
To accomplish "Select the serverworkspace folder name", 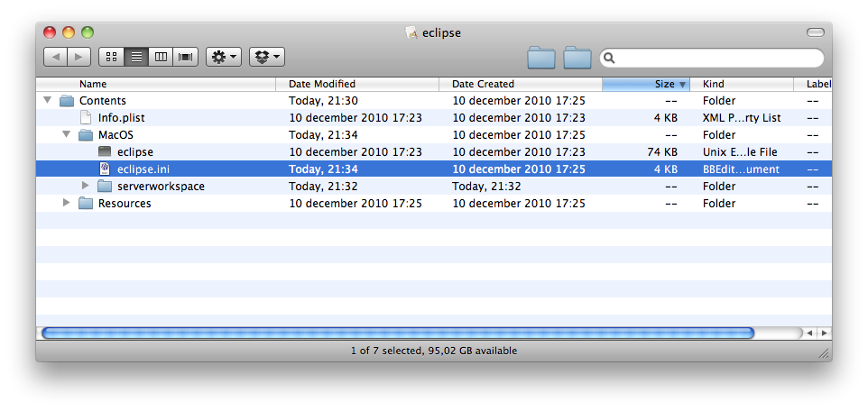I will point(162,187).
